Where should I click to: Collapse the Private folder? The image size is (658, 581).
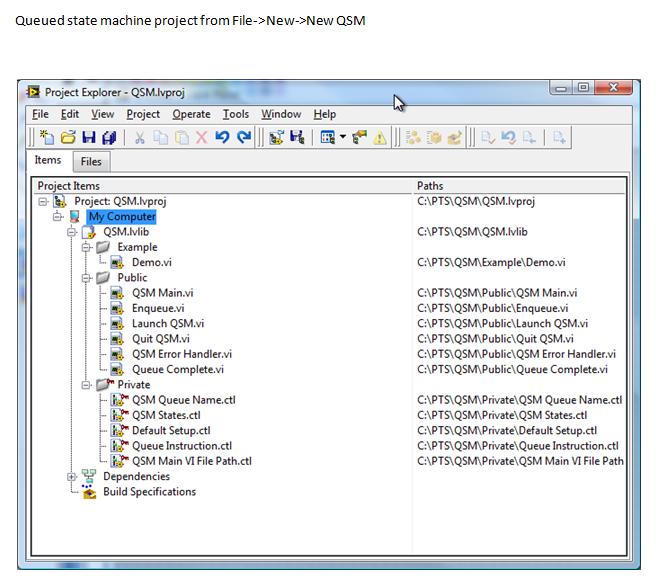(86, 385)
